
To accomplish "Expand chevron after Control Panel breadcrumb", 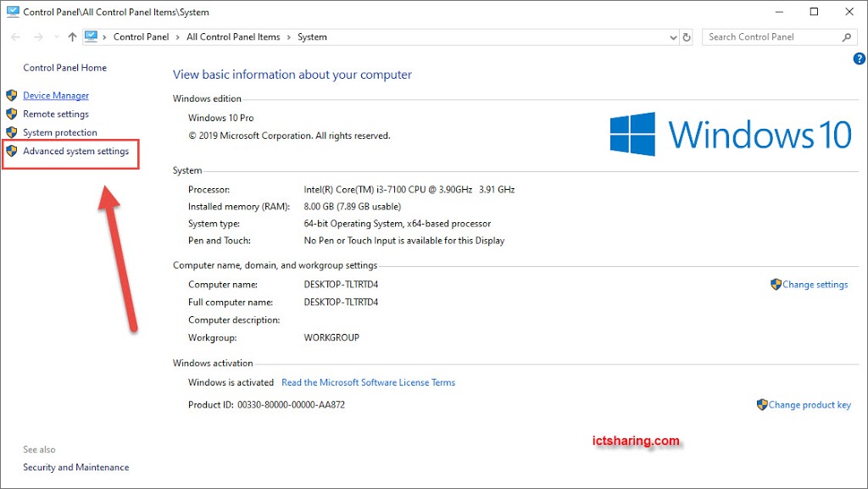I will (178, 37).
